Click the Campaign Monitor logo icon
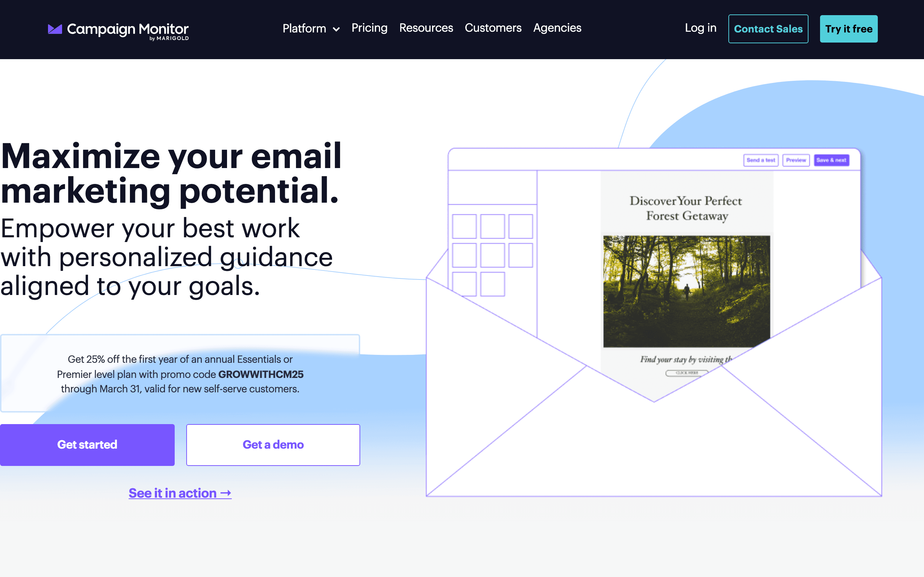 [55, 28]
